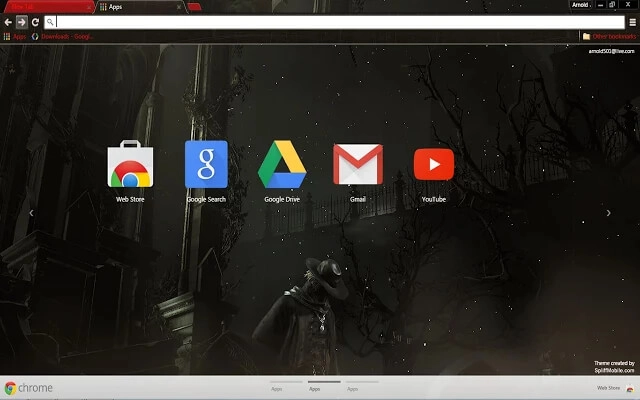The width and height of the screenshot is (640, 400).
Task: Open the Arnold profile button
Action: click(580, 5)
